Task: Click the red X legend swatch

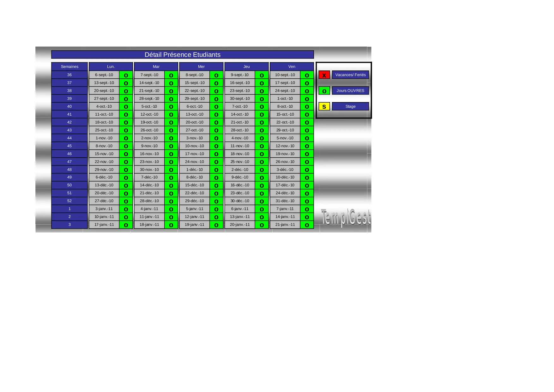Action: (x=324, y=75)
